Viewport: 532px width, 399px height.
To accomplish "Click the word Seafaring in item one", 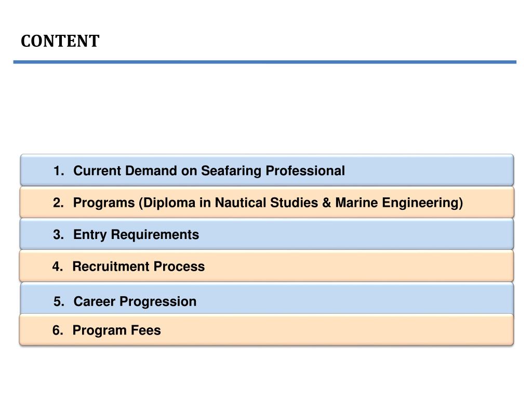I will coord(231,171).
